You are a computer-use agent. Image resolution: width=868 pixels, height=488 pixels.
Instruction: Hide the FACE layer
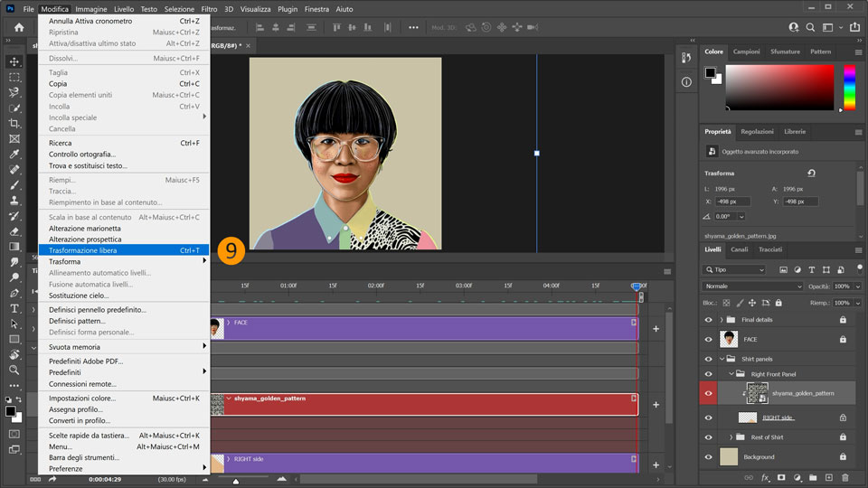pos(709,339)
